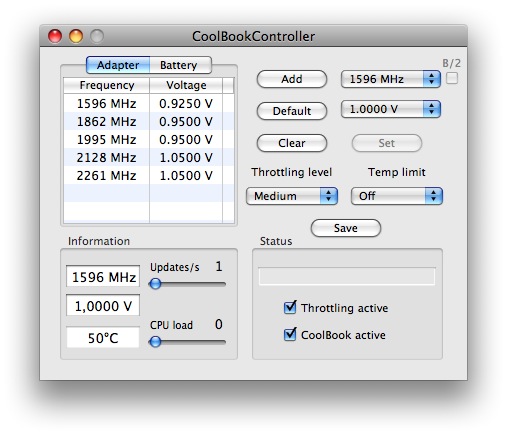This screenshot has height=435, width=507.
Task: Click the empty Status message field
Action: [347, 276]
